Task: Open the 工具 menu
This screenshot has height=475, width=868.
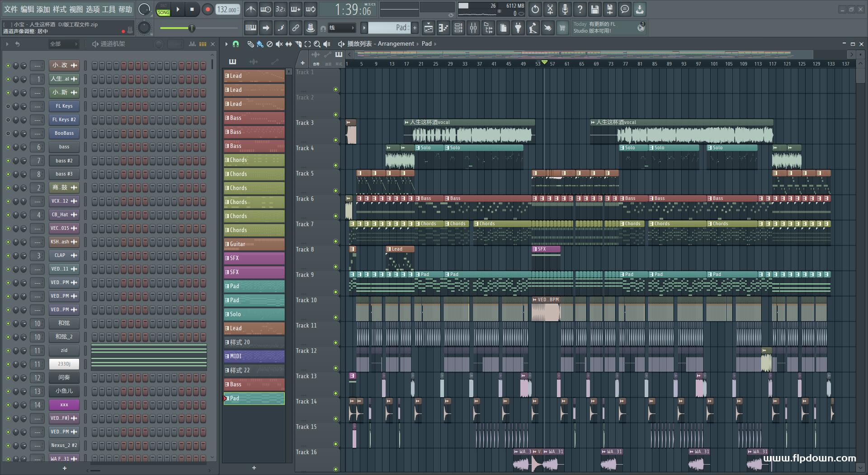Action: point(108,9)
